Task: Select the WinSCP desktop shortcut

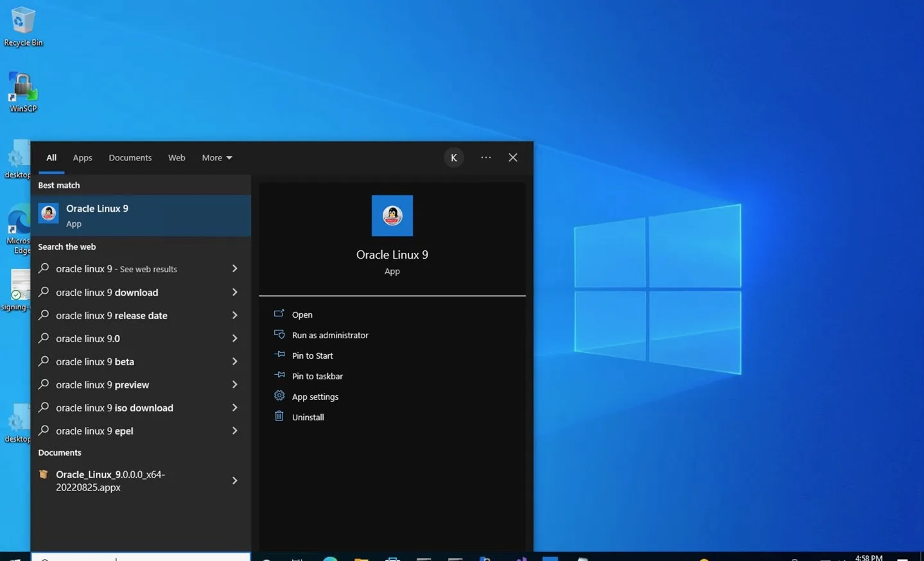Action: tap(23, 92)
